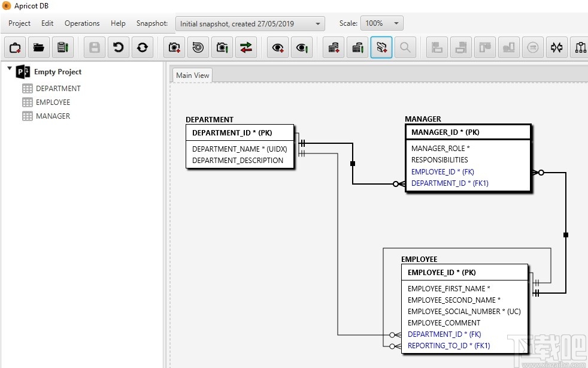Viewport: 588px width, 368px height.
Task: Click the Open Project folder icon
Action: click(39, 47)
